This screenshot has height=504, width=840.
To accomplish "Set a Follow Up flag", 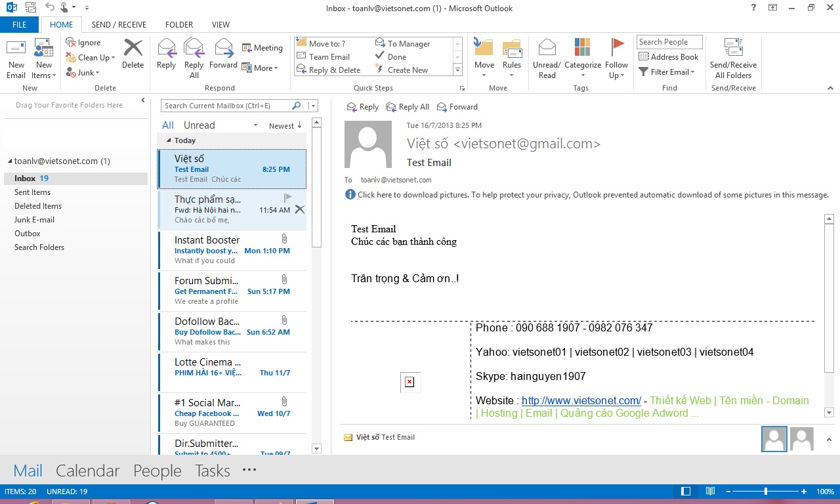I will [x=617, y=59].
